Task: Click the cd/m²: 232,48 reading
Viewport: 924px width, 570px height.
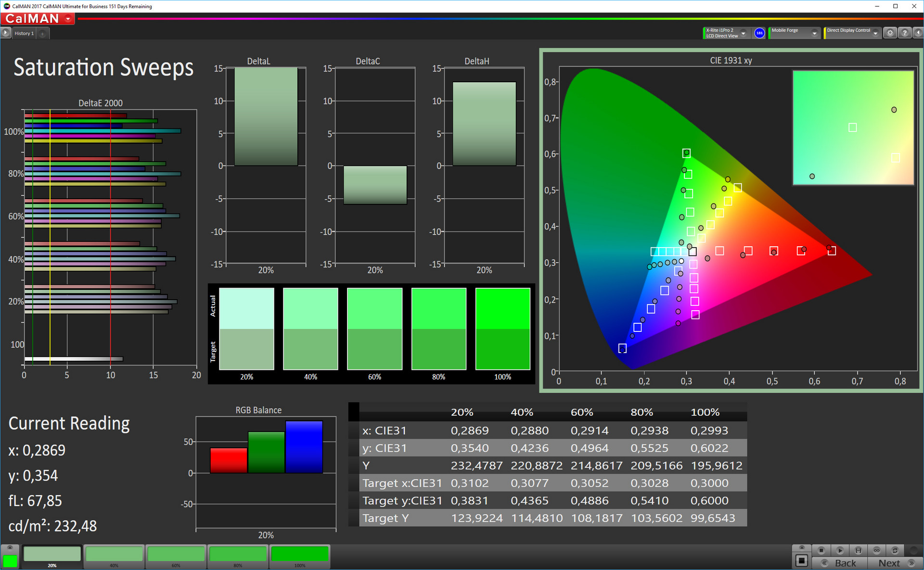Action: [52, 526]
